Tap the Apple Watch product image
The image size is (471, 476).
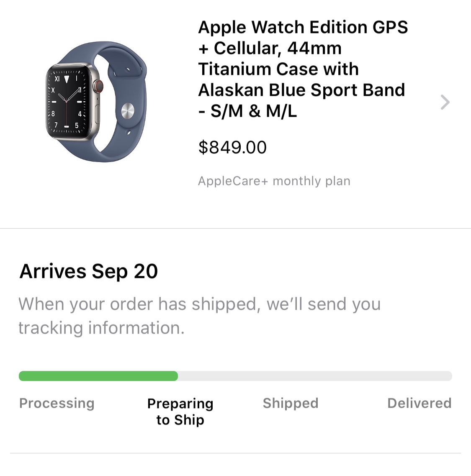pos(96,102)
